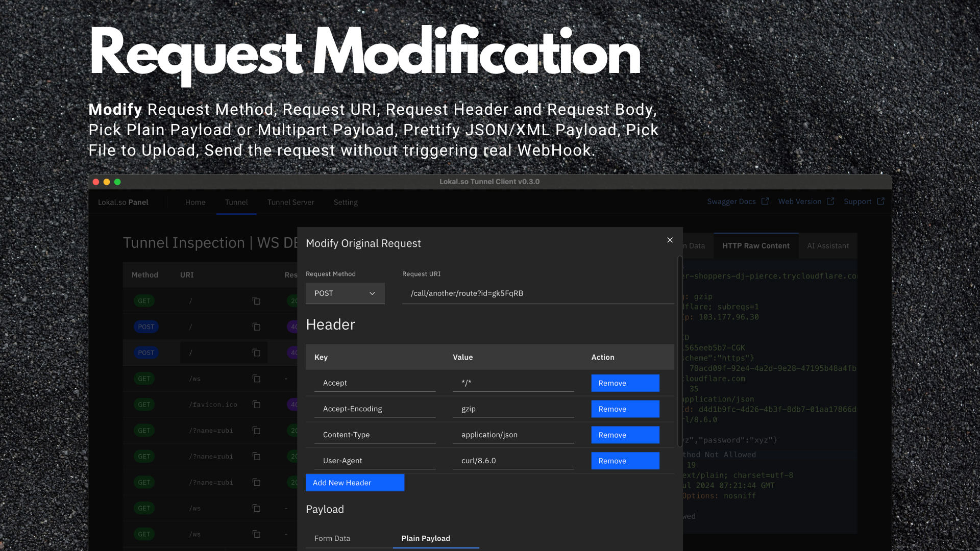This screenshot has width=980, height=551.
Task: Click copy icon beside first GET / row
Action: pos(256,301)
